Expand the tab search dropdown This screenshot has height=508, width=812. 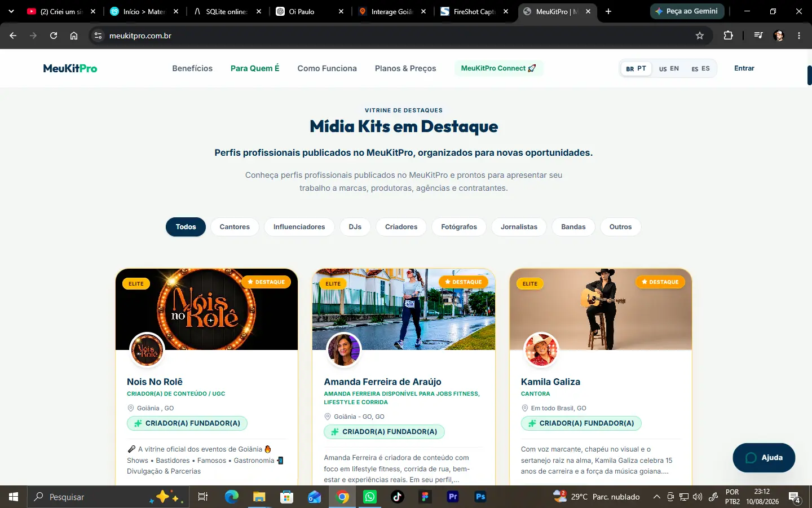pyautogui.click(x=11, y=11)
